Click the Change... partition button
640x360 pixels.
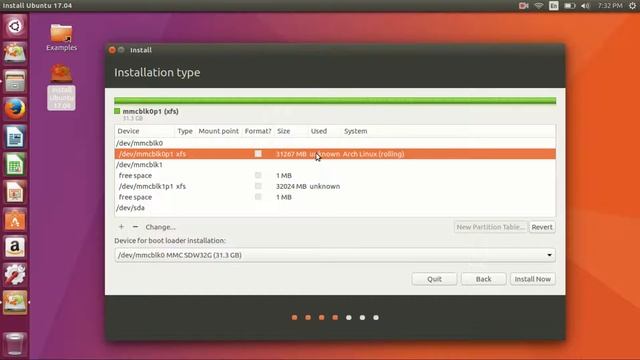160,227
